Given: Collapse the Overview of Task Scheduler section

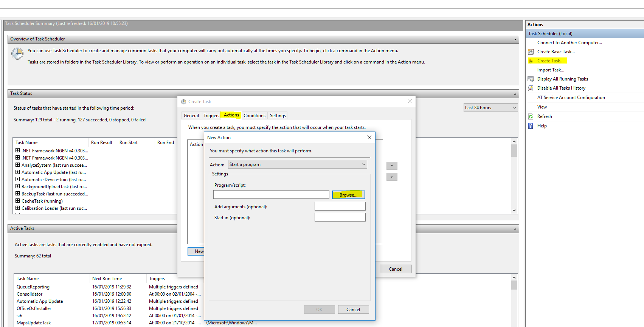Looking at the screenshot, I should click(x=515, y=39).
